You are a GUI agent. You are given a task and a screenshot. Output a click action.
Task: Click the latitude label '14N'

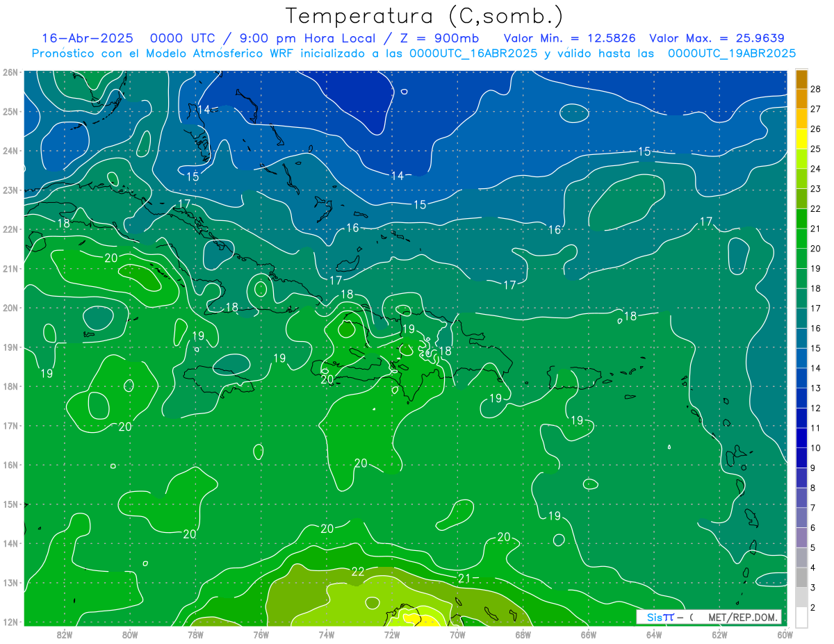[10, 543]
